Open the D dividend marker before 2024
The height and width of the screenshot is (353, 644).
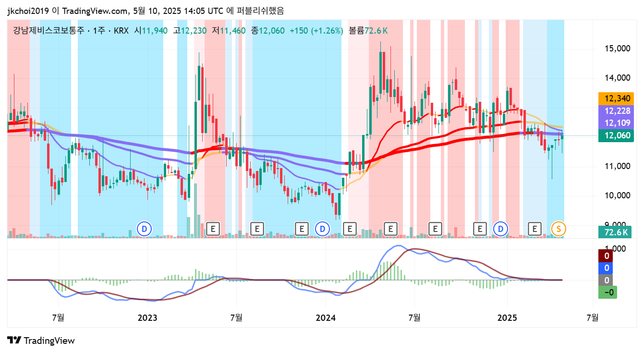pos(322,229)
